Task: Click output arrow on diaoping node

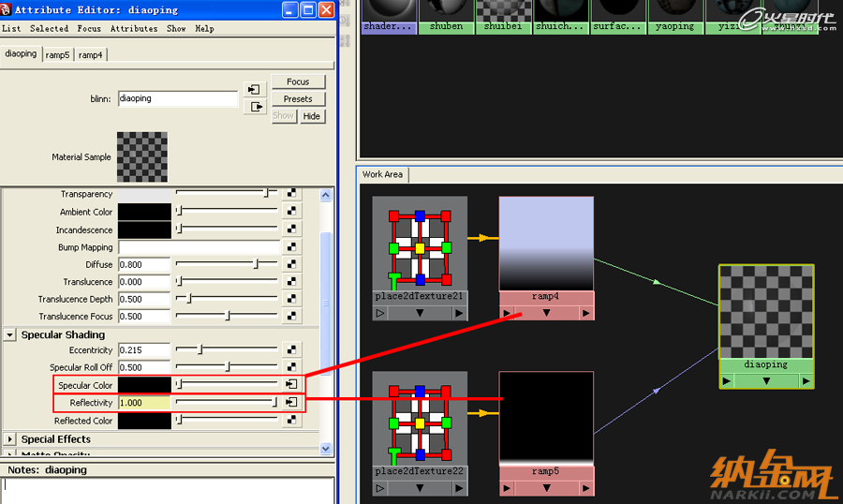Action: [806, 381]
